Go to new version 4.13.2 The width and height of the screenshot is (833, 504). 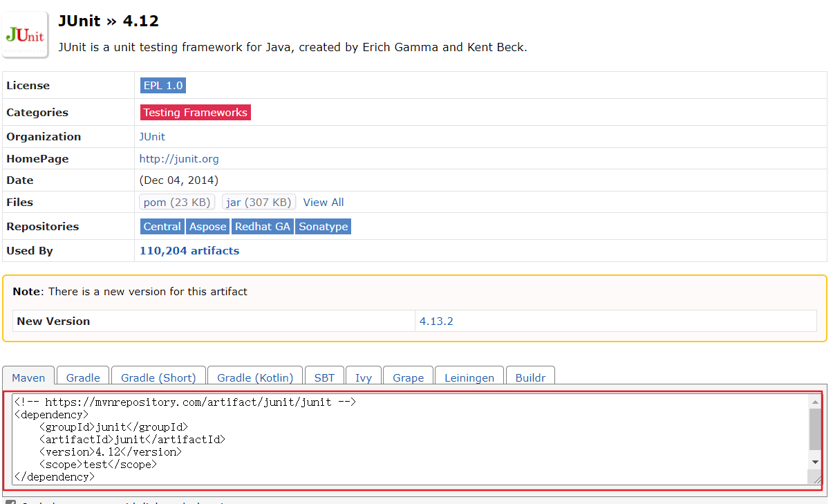(436, 321)
